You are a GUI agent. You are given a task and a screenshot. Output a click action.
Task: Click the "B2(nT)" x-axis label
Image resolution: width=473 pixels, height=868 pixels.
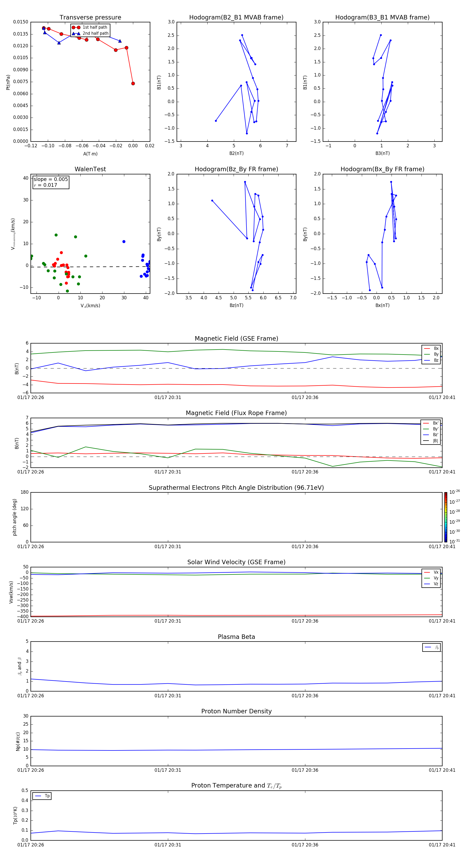[236, 153]
